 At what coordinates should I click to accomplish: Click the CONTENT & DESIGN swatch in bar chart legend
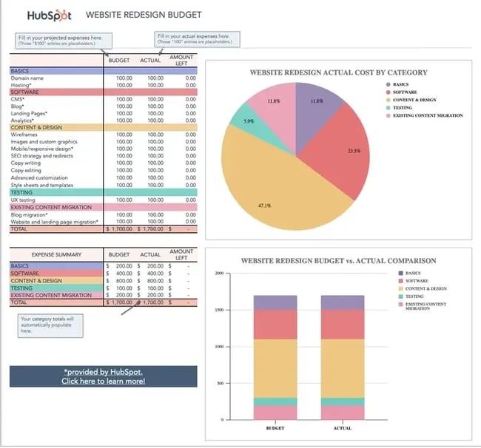[x=401, y=288]
